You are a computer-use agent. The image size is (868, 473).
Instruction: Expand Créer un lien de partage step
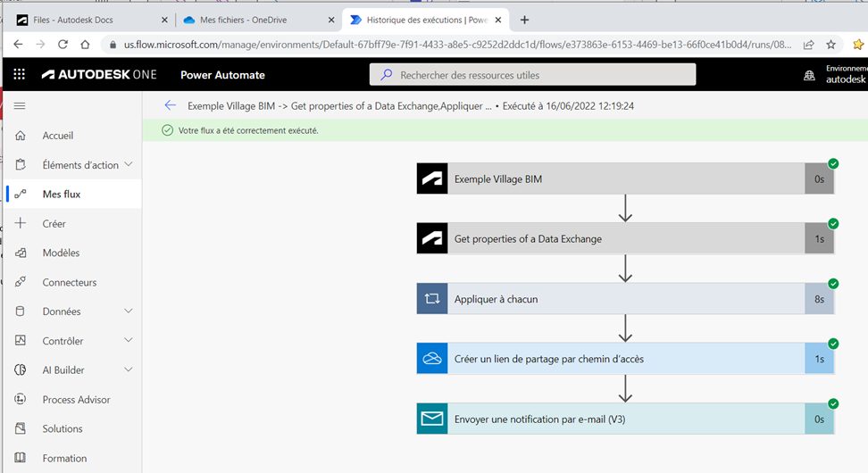point(625,359)
